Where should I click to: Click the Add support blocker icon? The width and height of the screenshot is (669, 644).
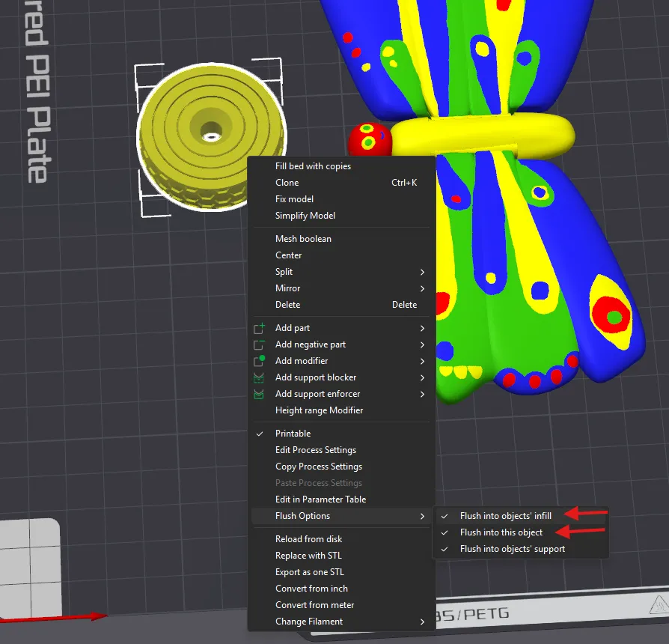pos(260,377)
